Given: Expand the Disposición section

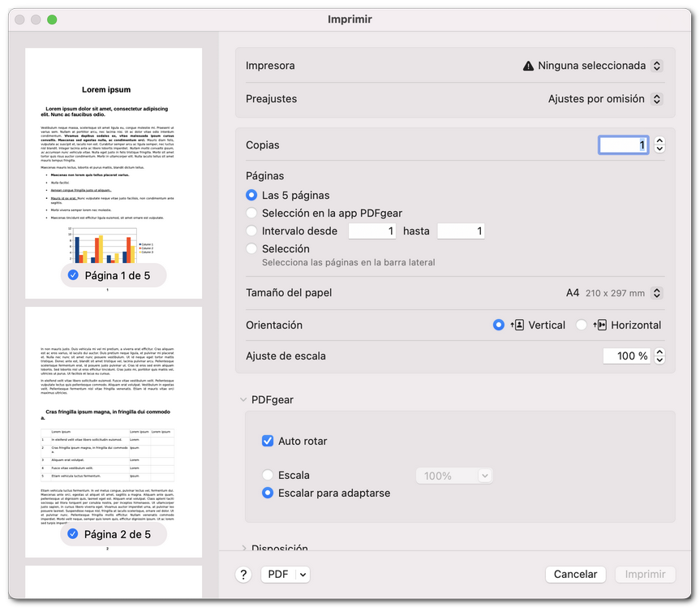Looking at the screenshot, I should coord(243,549).
